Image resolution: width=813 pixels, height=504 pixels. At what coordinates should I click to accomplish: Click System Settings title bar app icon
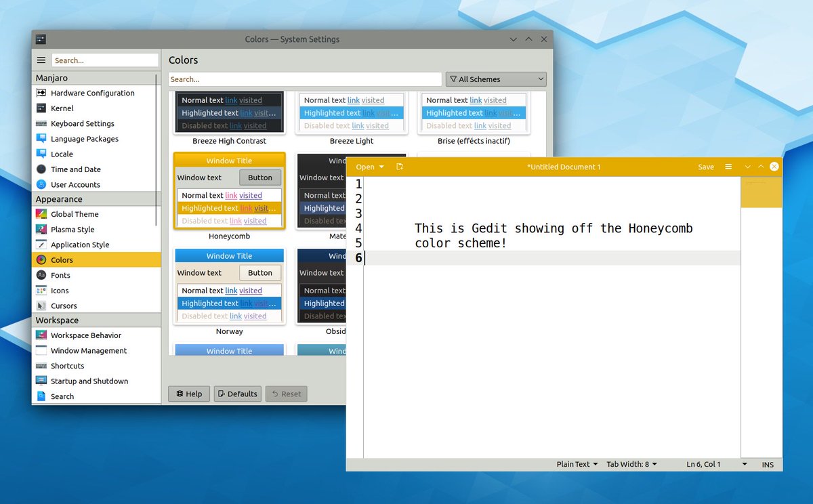click(x=41, y=39)
